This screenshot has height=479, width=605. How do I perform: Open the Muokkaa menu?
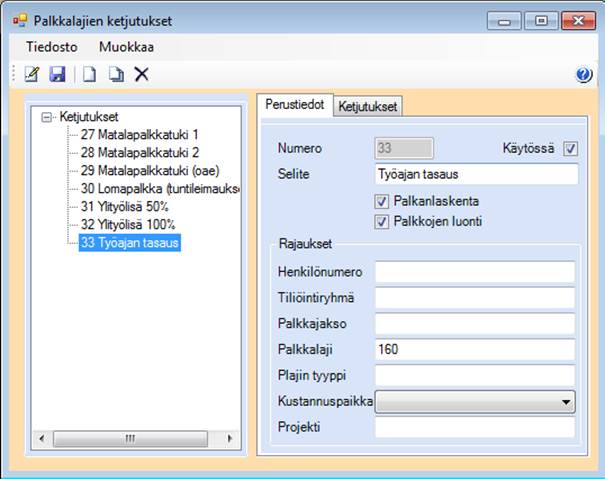click(126, 46)
